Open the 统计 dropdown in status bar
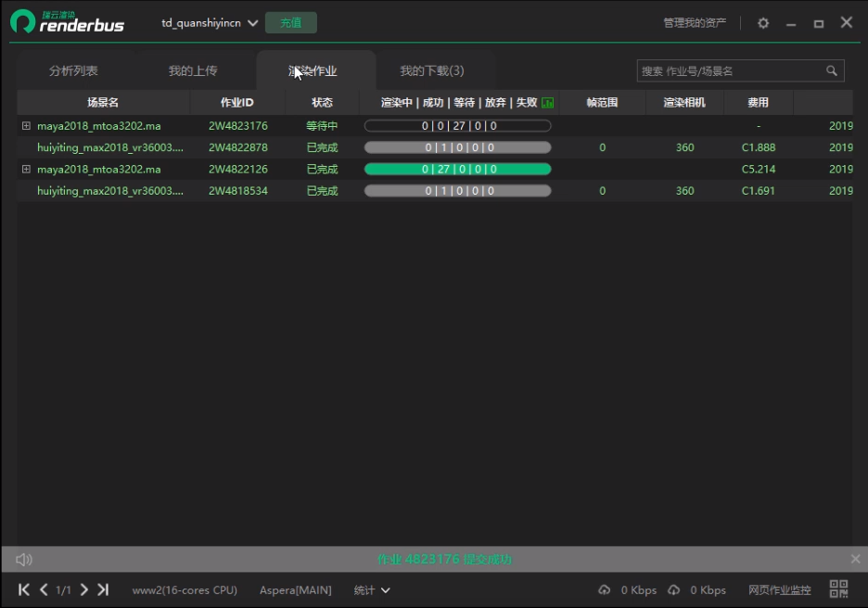Image resolution: width=868 pixels, height=608 pixels. [372, 590]
